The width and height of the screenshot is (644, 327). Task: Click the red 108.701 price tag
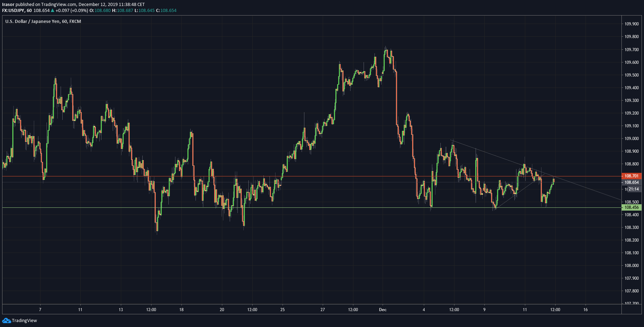click(632, 176)
